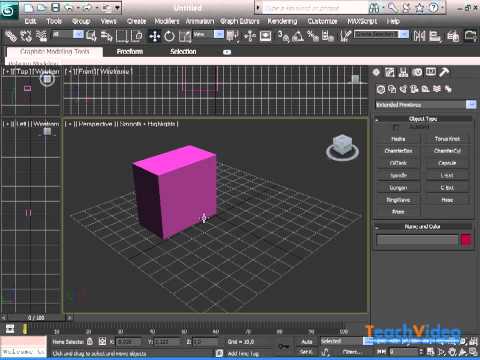The height and width of the screenshot is (360, 480).
Task: Select the Select and Move tool
Action: pos(154,36)
